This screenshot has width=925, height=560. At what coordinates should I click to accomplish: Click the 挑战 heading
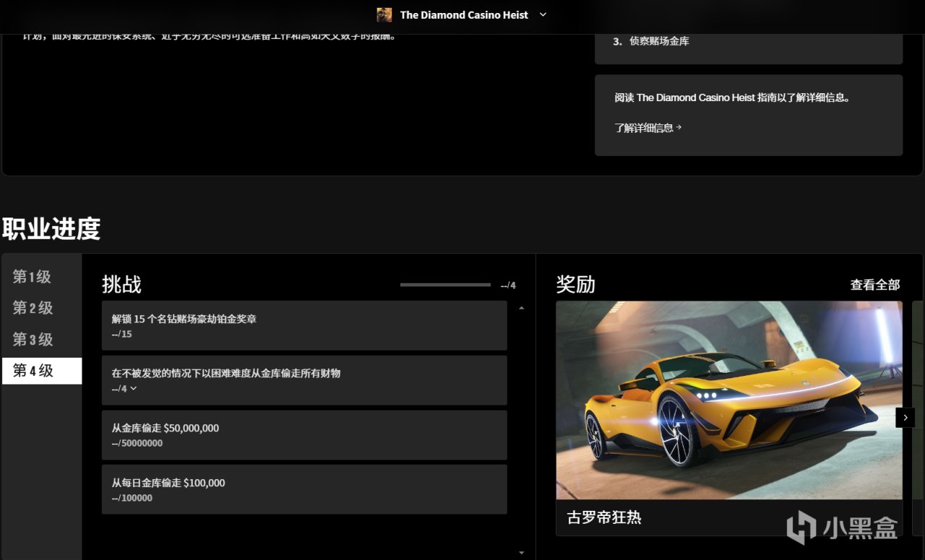[x=121, y=285]
